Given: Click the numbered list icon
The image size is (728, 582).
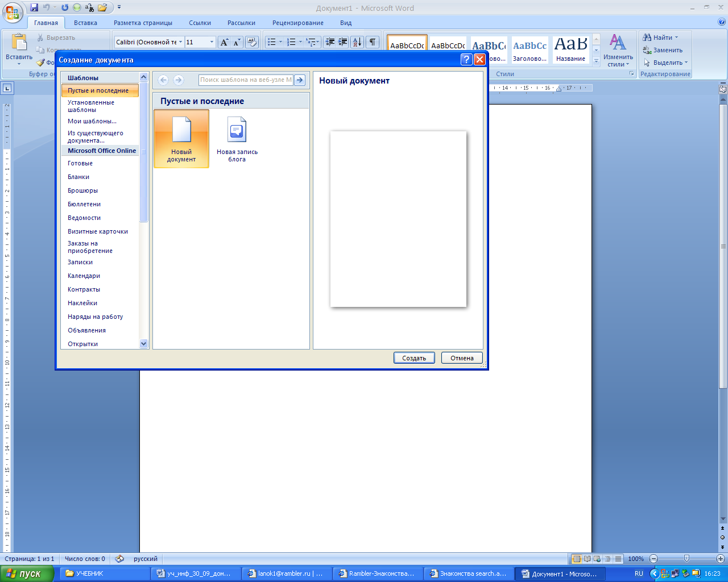Looking at the screenshot, I should pyautogui.click(x=291, y=42).
